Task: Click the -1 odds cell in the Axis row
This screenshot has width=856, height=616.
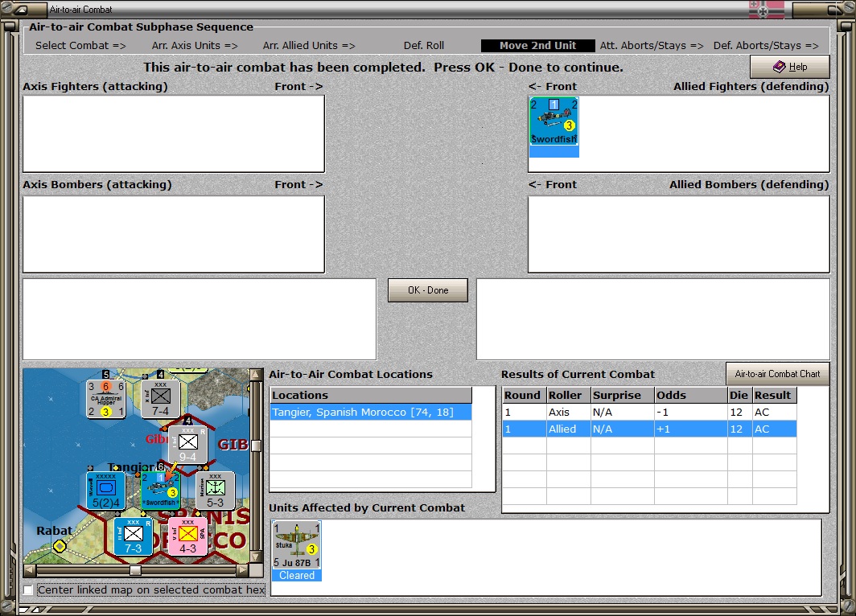Action: coord(691,412)
